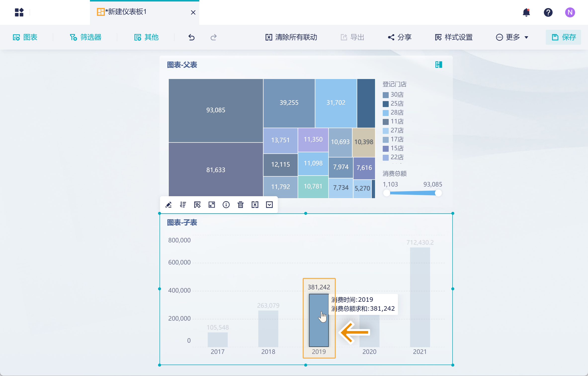Click the 图表-子表 title text
This screenshot has width=588, height=376.
point(182,223)
